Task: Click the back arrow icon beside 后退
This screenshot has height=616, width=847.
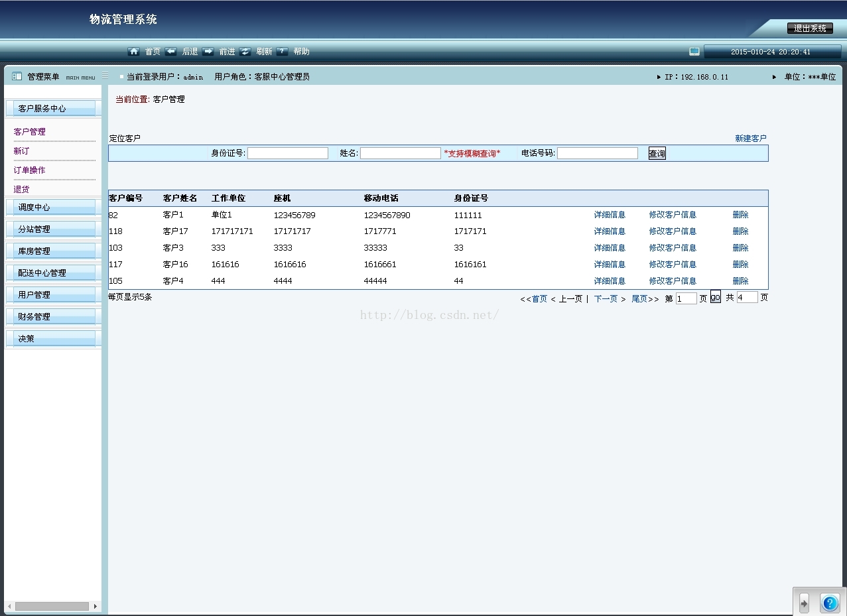Action: [x=170, y=51]
